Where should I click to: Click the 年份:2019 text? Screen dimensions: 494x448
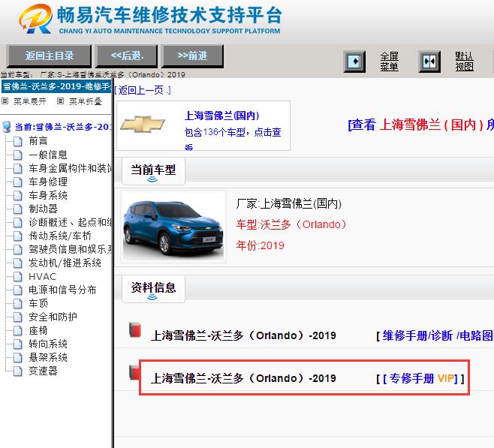point(261,245)
